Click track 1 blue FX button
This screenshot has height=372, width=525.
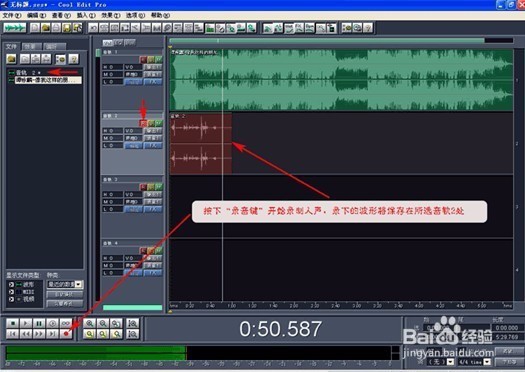click(x=153, y=82)
